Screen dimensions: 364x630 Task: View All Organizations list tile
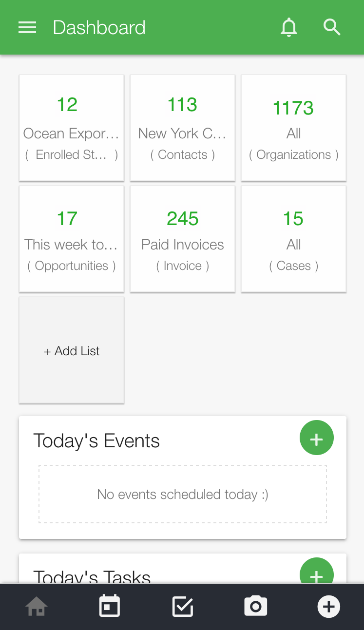click(294, 128)
